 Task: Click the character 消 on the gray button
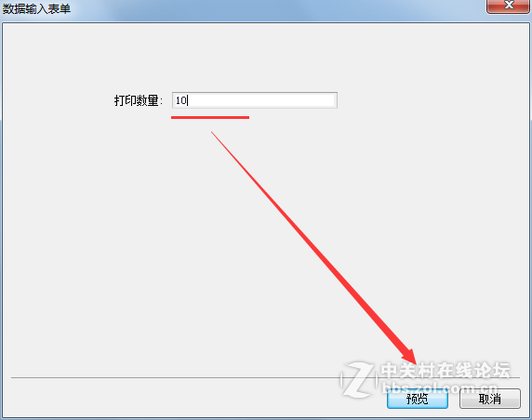(x=496, y=399)
